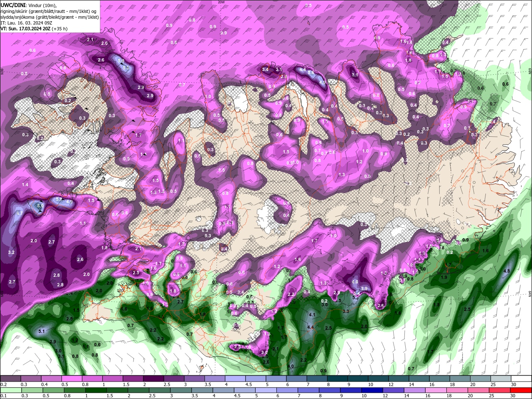Select the pale grey 25–30 swatch in snow legend
Viewport: 532px width, 399px height.
click(x=500, y=379)
